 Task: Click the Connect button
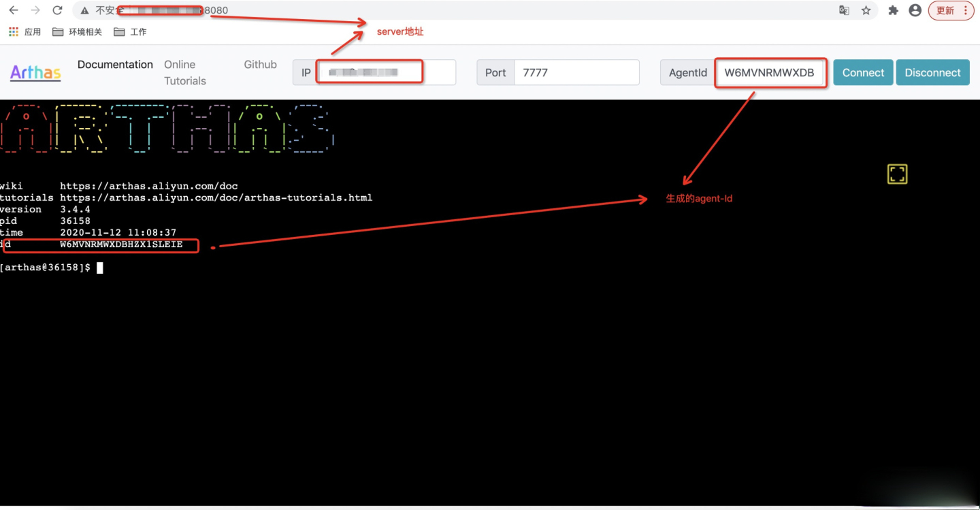(x=863, y=73)
